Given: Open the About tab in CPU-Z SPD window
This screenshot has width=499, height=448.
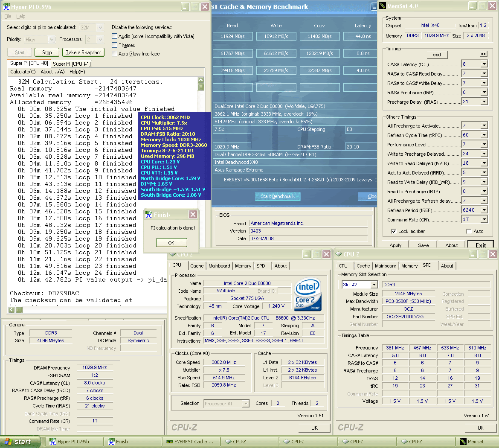Looking at the screenshot, I should tap(447, 266).
